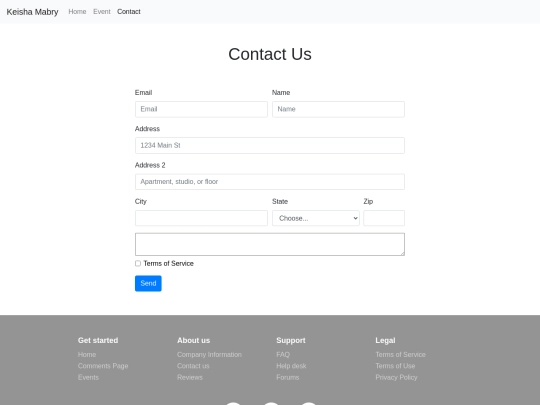Click the Terms of Service checkbox label
The image size is (540, 405).
click(169, 263)
